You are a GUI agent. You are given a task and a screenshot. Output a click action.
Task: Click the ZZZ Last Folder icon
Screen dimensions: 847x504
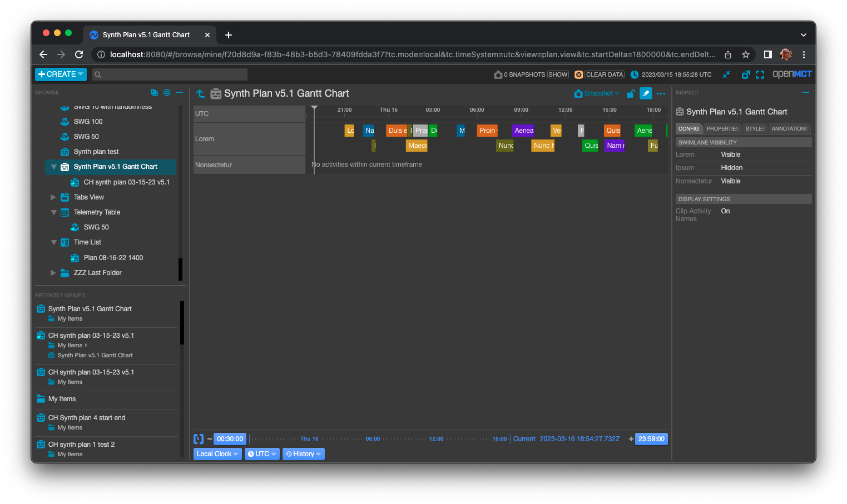(65, 273)
